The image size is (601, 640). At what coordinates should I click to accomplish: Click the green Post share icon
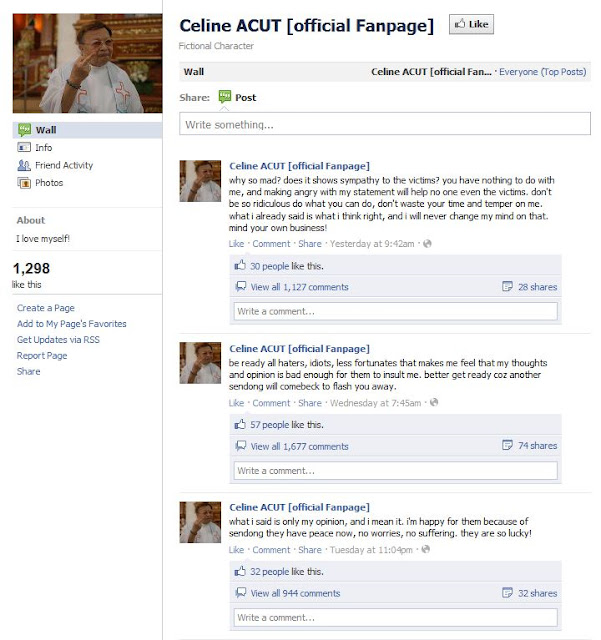(225, 97)
